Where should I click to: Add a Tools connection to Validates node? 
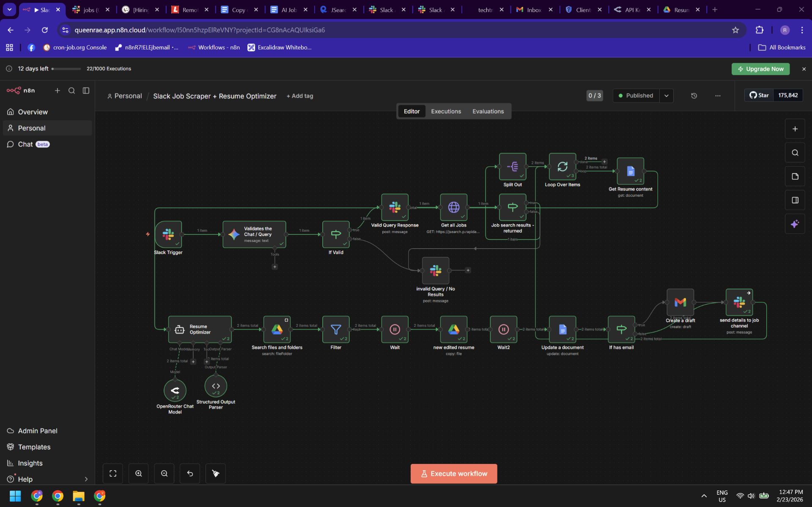[274, 267]
